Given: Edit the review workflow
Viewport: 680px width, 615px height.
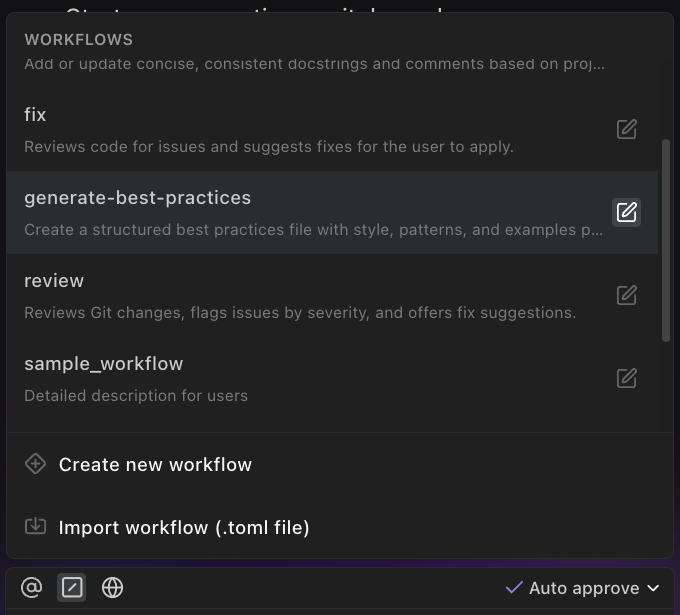Looking at the screenshot, I should 626,295.
